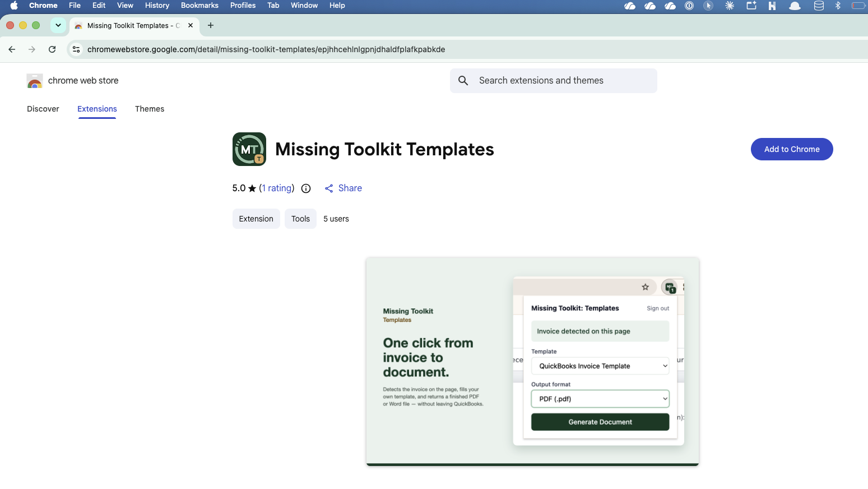Click the database stack menu bar icon
The width and height of the screenshot is (868, 489).
tap(819, 6)
